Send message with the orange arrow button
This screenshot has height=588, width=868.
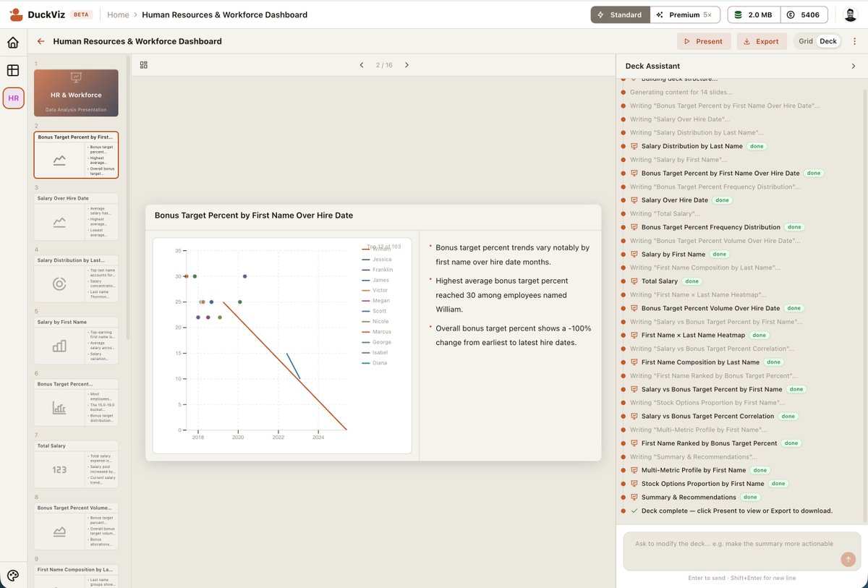[x=848, y=559]
